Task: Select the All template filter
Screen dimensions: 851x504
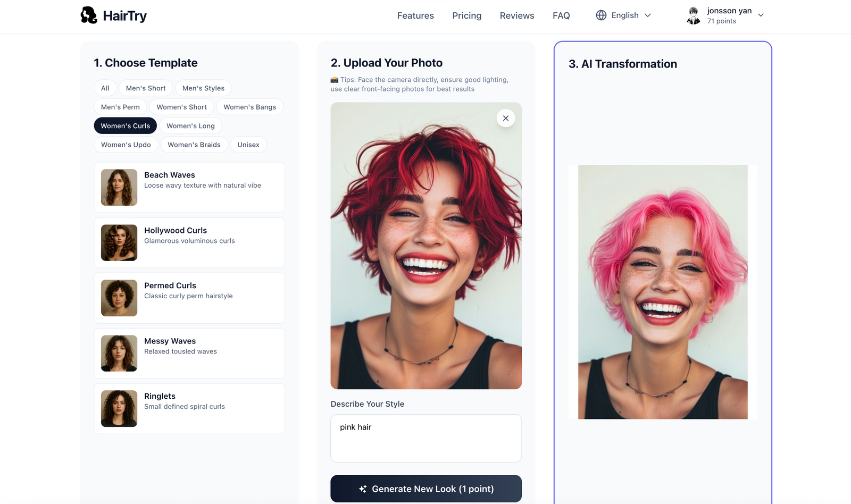Action: tap(105, 88)
